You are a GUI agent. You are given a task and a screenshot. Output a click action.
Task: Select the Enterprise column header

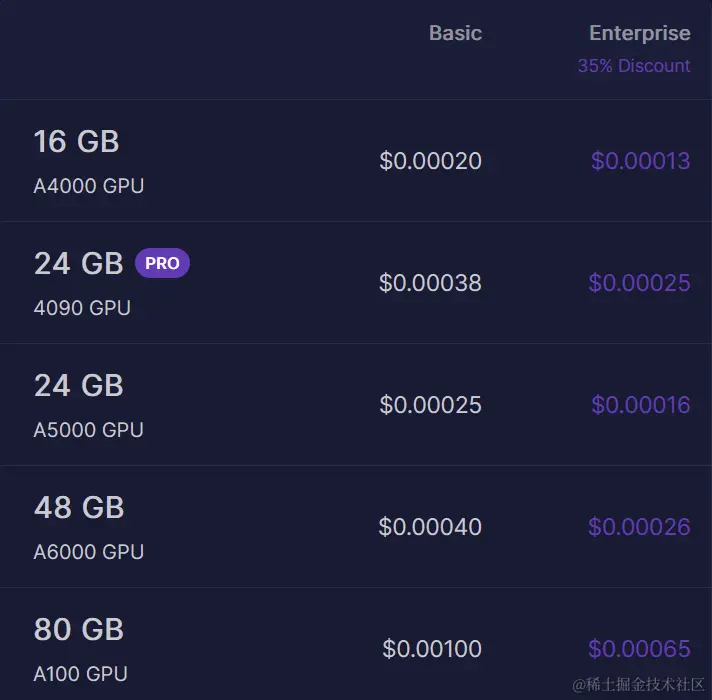pyautogui.click(x=640, y=33)
